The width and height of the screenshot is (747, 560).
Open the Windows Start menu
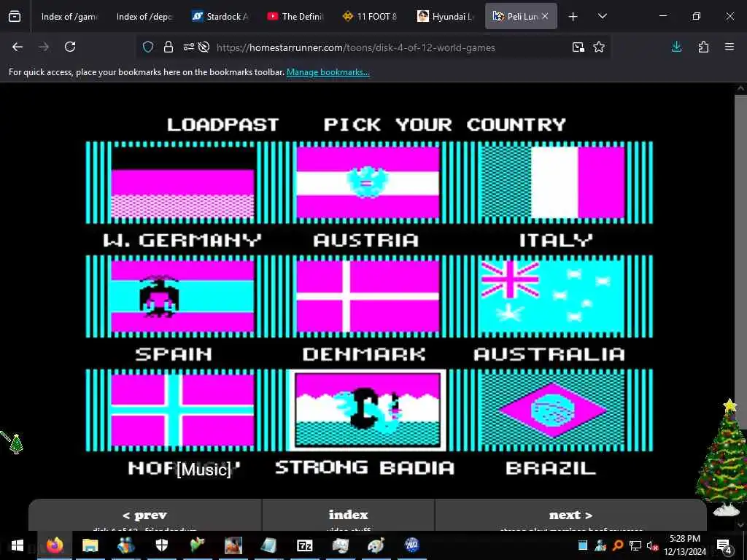[18, 545]
